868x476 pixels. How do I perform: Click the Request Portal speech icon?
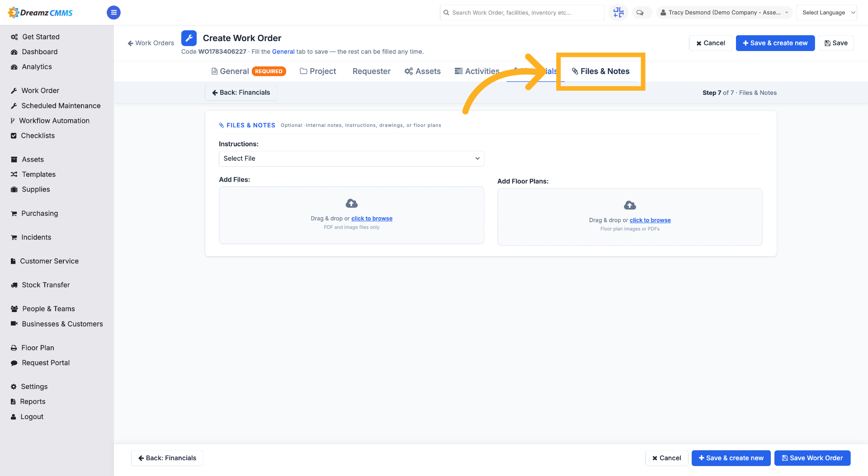[x=14, y=363]
